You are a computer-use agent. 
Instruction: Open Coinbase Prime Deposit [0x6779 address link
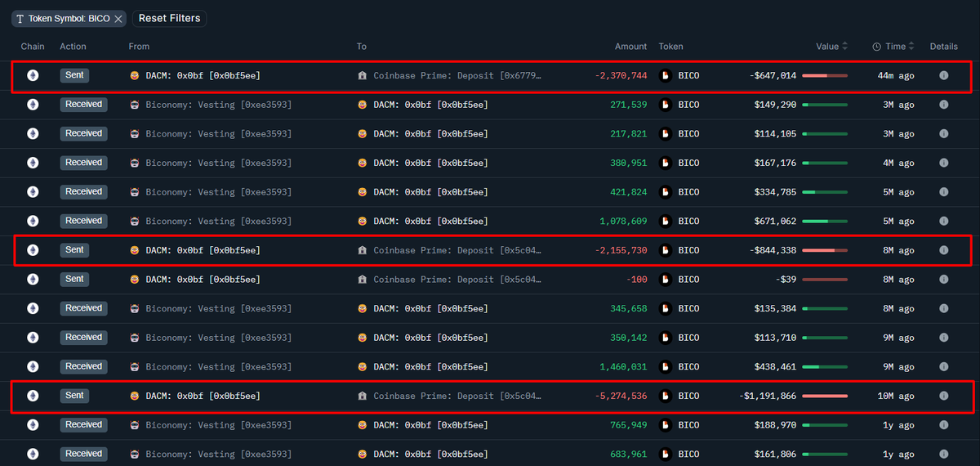pyautogui.click(x=457, y=75)
